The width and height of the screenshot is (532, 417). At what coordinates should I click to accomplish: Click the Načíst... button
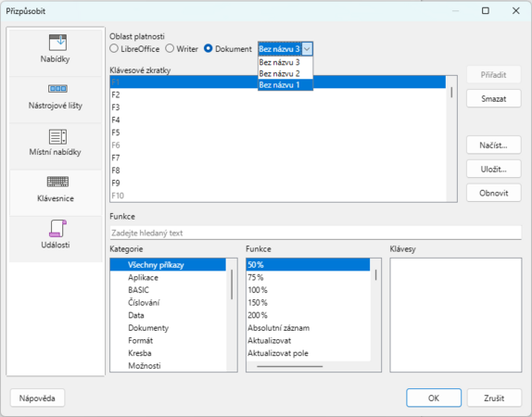click(494, 145)
